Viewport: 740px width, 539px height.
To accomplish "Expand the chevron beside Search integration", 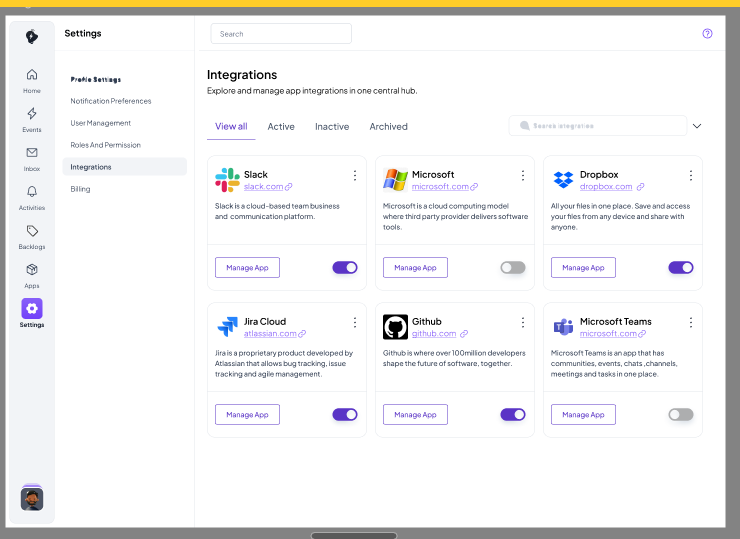I will (697, 126).
